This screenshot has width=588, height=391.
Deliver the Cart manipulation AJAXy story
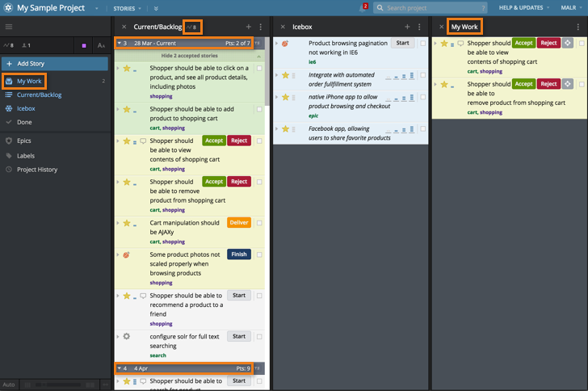point(239,222)
